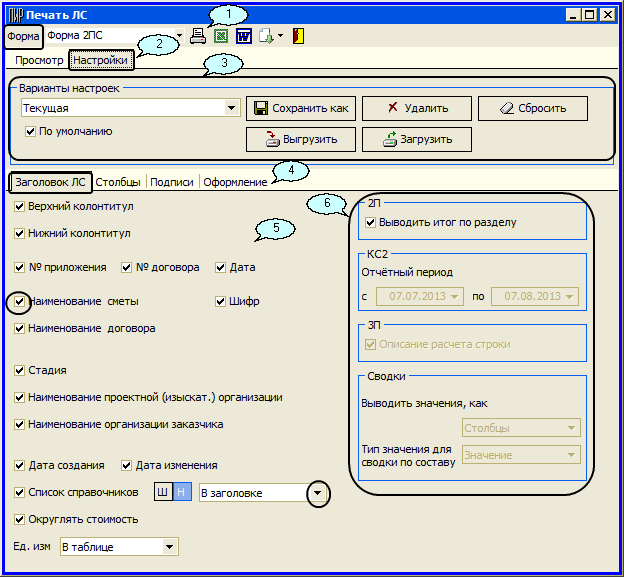The height and width of the screenshot is (577, 624).
Task: Click the Выгрузить button to export settings
Action: [301, 139]
